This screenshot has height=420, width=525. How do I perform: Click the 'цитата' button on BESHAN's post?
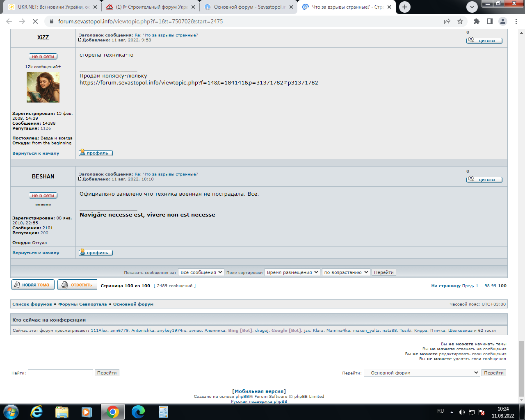tap(484, 180)
